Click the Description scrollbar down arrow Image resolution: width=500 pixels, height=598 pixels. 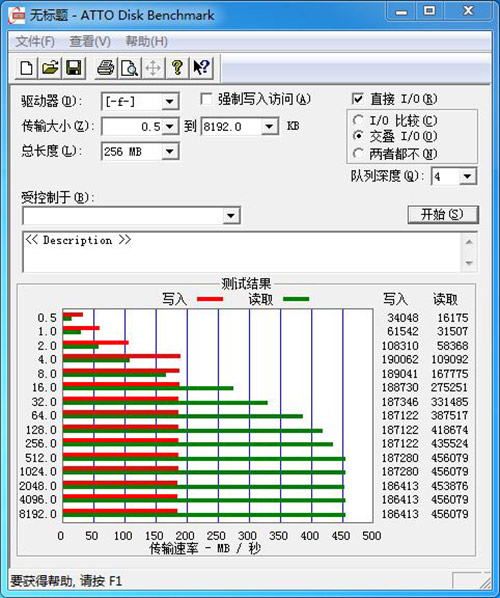(469, 263)
